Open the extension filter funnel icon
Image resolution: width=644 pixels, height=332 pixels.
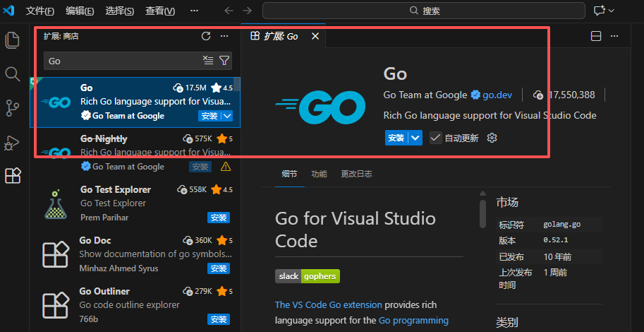click(224, 61)
